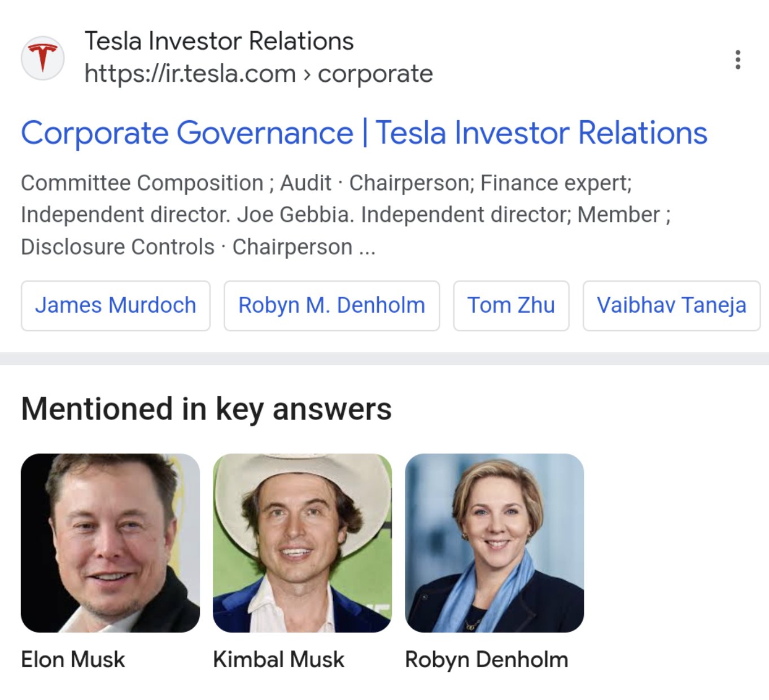Open the three-dot more options menu
This screenshot has height=700, width=769.
737,59
